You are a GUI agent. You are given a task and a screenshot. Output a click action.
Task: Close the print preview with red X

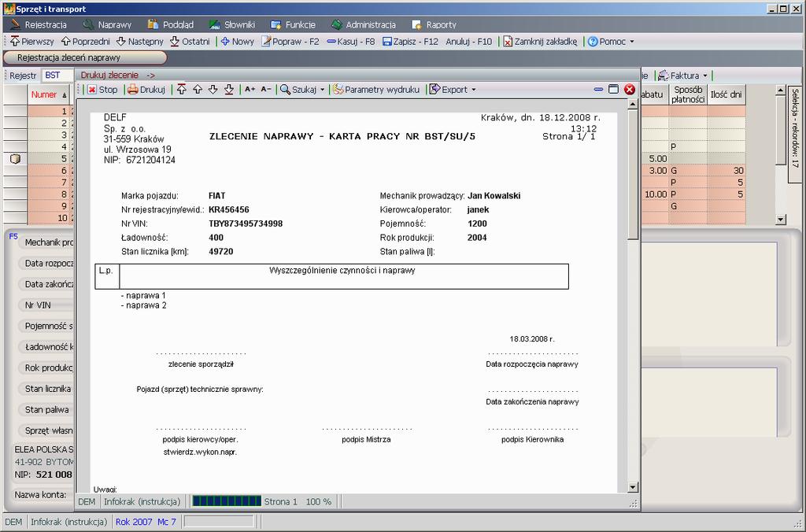(629, 90)
